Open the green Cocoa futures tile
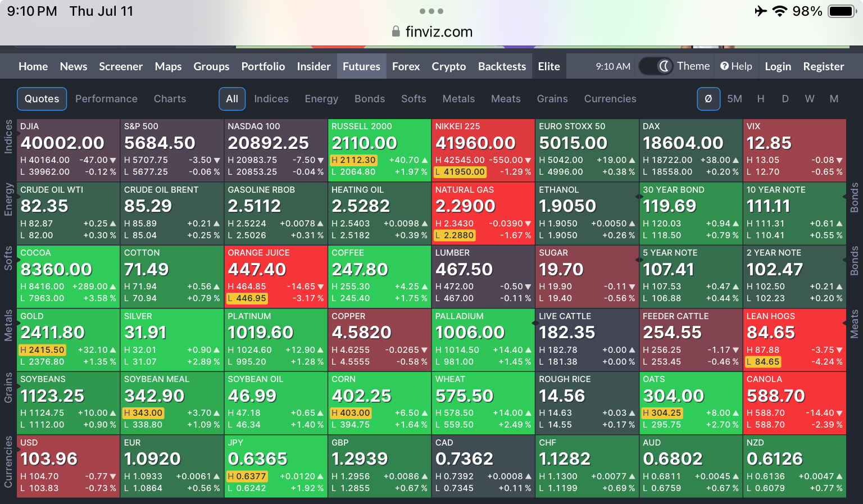This screenshot has height=504, width=863. pyautogui.click(x=68, y=276)
